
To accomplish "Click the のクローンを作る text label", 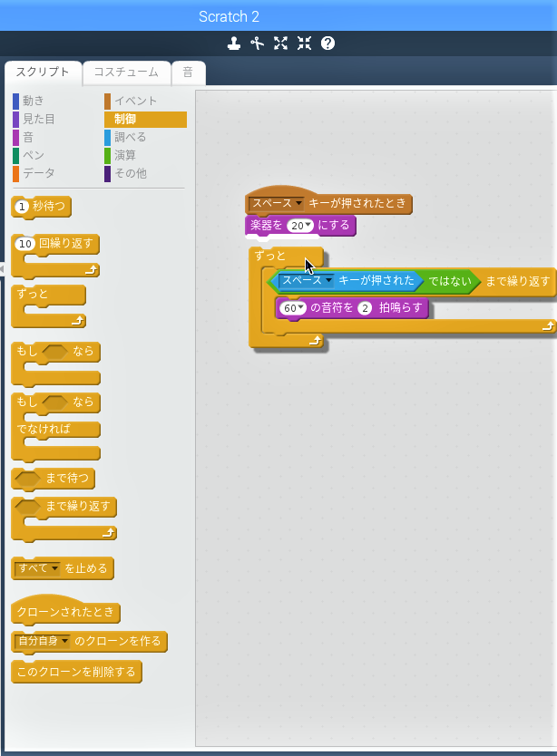I will [118, 641].
